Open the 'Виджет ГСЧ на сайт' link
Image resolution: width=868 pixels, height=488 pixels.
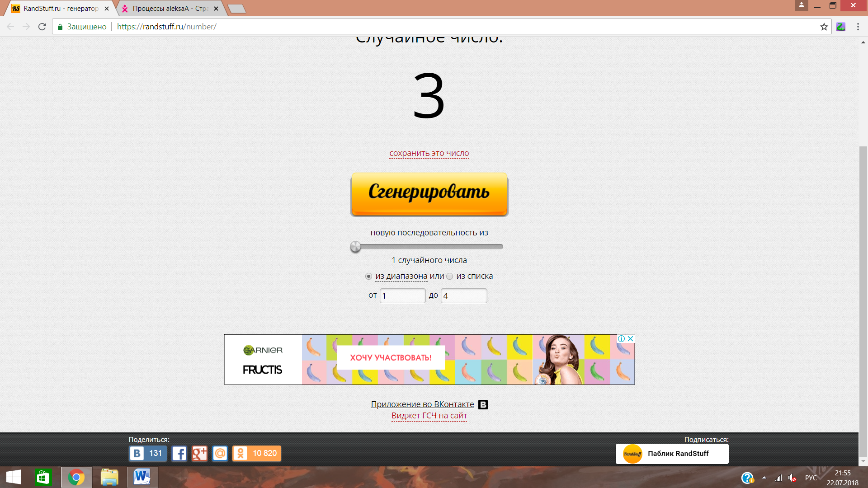pos(429,416)
